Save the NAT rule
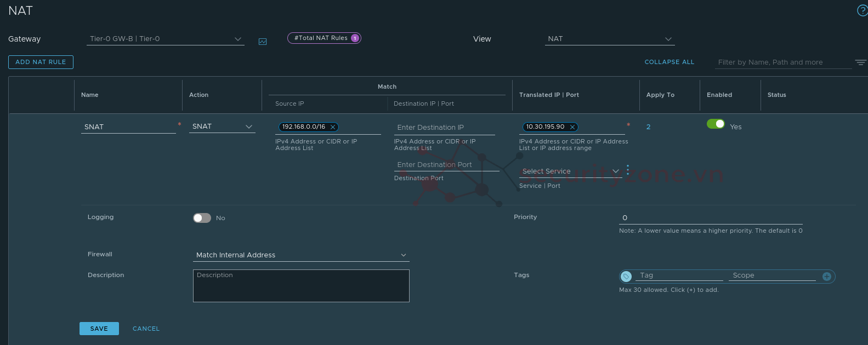Image resolution: width=868 pixels, height=345 pixels. (x=99, y=329)
